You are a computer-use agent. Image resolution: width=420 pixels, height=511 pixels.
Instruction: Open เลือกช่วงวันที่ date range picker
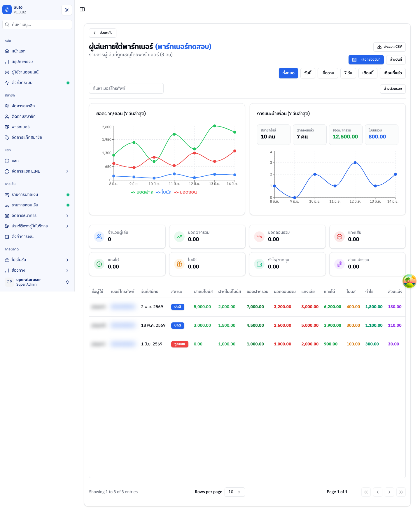366,60
